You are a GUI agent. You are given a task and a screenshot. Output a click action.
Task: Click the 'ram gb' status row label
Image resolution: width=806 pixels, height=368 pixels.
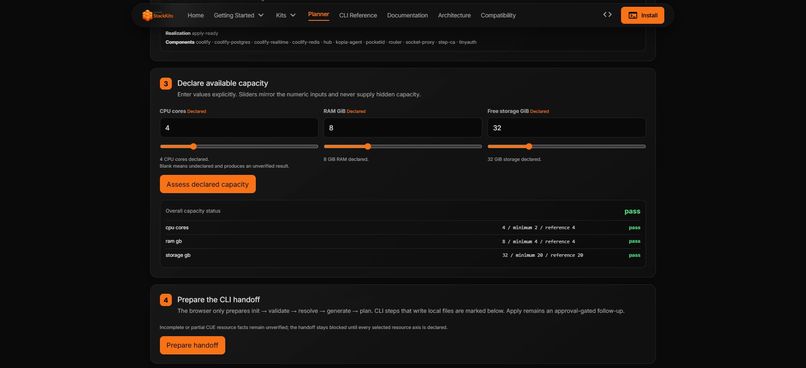click(173, 241)
